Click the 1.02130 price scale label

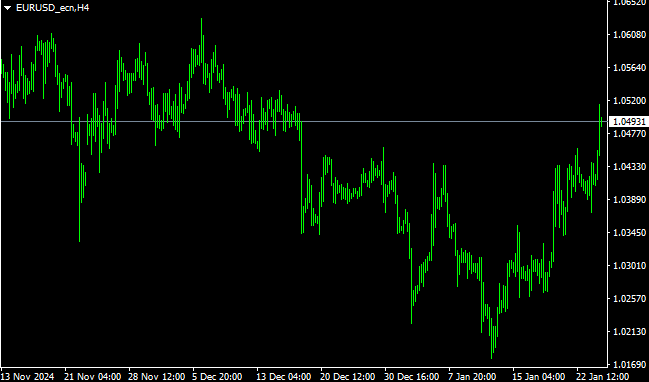[629, 332]
